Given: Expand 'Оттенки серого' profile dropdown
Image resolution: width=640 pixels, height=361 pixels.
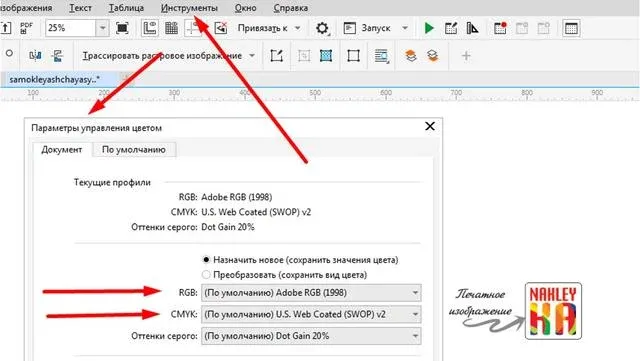Looking at the screenshot, I should click(311, 336).
